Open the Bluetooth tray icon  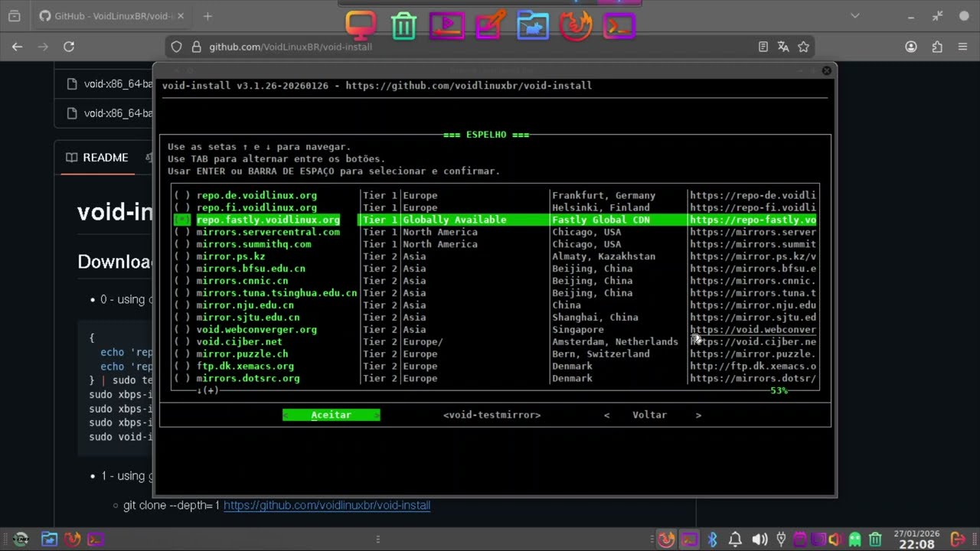712,540
